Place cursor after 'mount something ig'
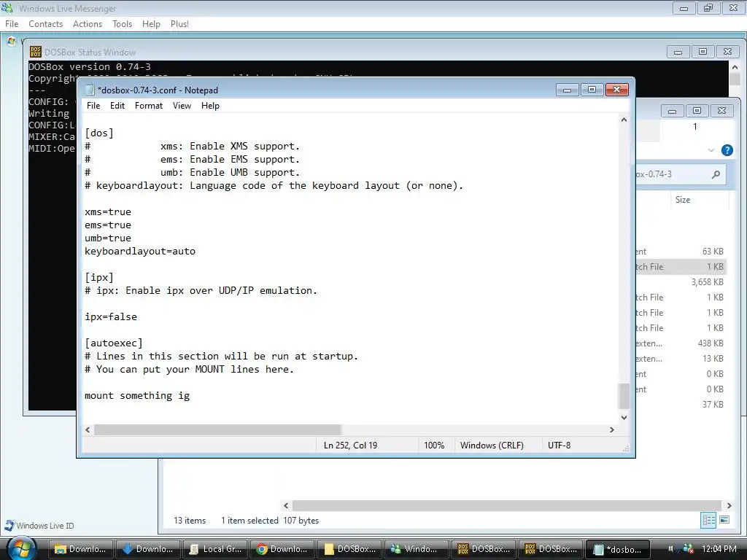 coord(190,396)
